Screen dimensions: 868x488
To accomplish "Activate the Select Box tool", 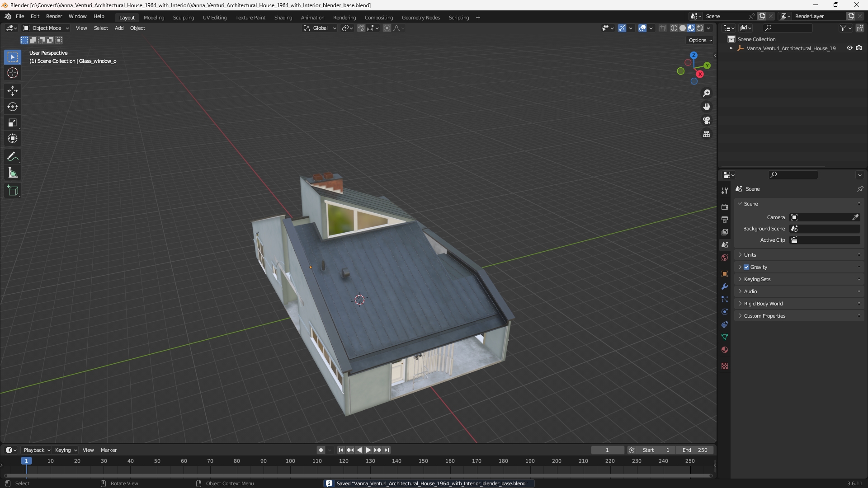I will [13, 57].
